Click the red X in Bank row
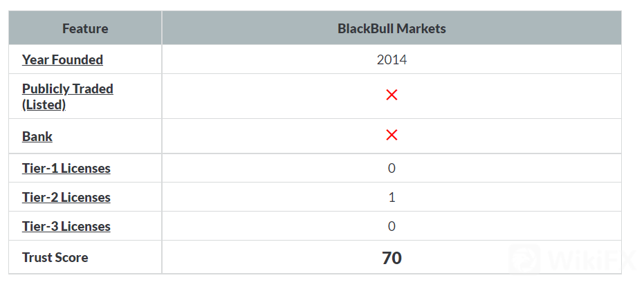 [x=392, y=136]
